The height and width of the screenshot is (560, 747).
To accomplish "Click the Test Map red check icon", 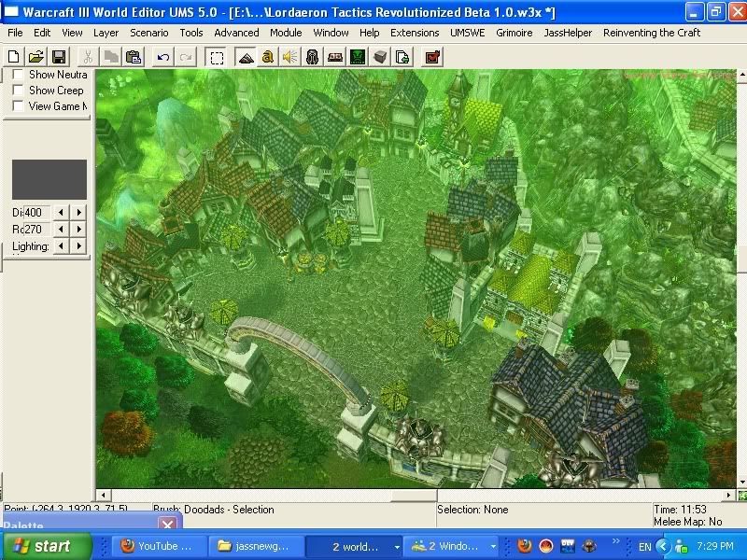I will tap(432, 57).
